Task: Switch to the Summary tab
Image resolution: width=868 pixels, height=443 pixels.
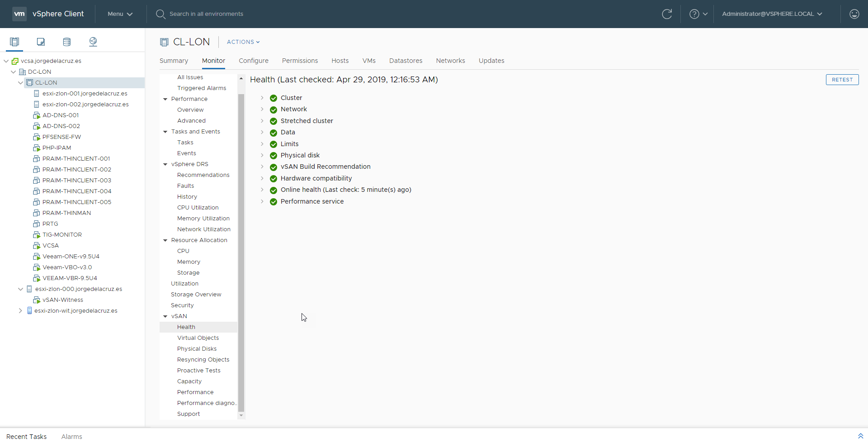Action: coord(174,61)
